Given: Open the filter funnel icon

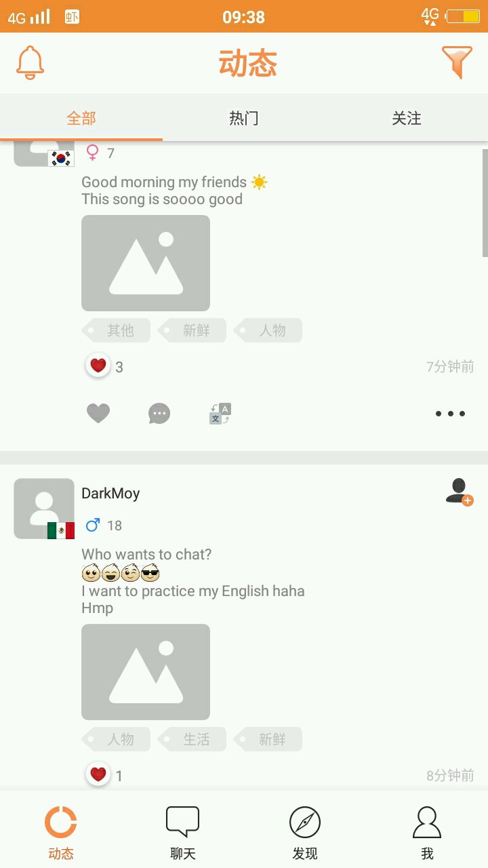Looking at the screenshot, I should [x=457, y=63].
